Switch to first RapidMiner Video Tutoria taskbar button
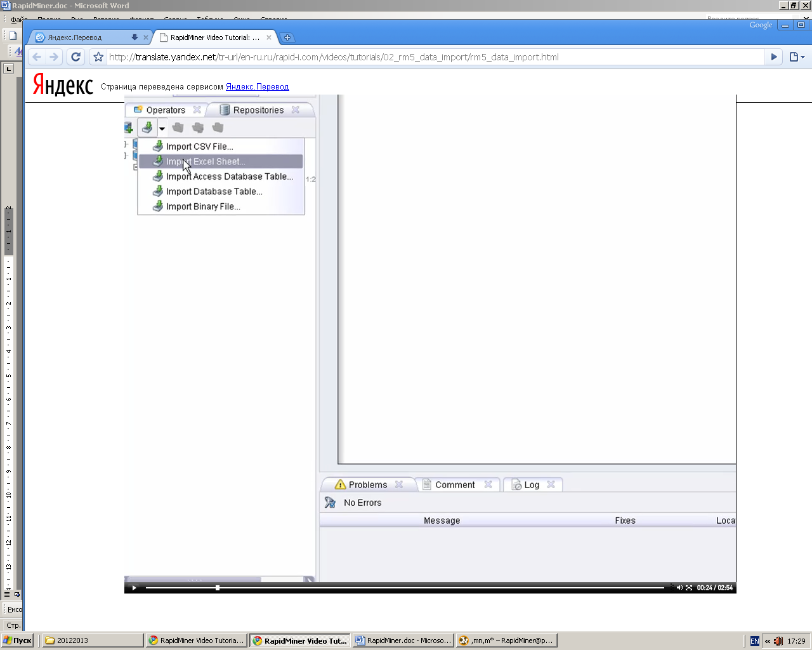The height and width of the screenshot is (650, 812). [x=196, y=640]
